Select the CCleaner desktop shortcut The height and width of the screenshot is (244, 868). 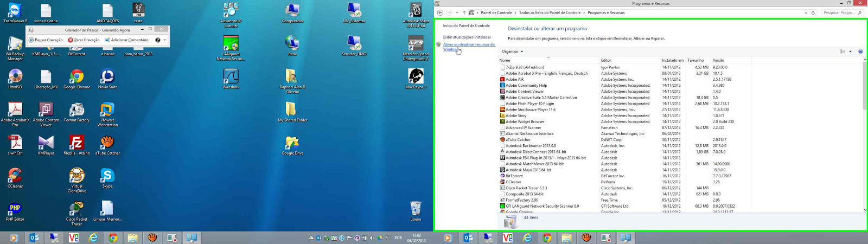tap(15, 178)
